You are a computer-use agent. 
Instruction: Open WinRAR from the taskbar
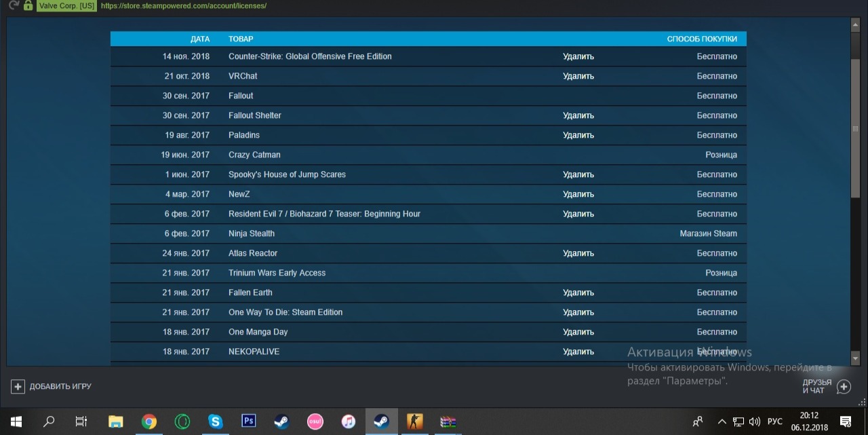(x=448, y=421)
